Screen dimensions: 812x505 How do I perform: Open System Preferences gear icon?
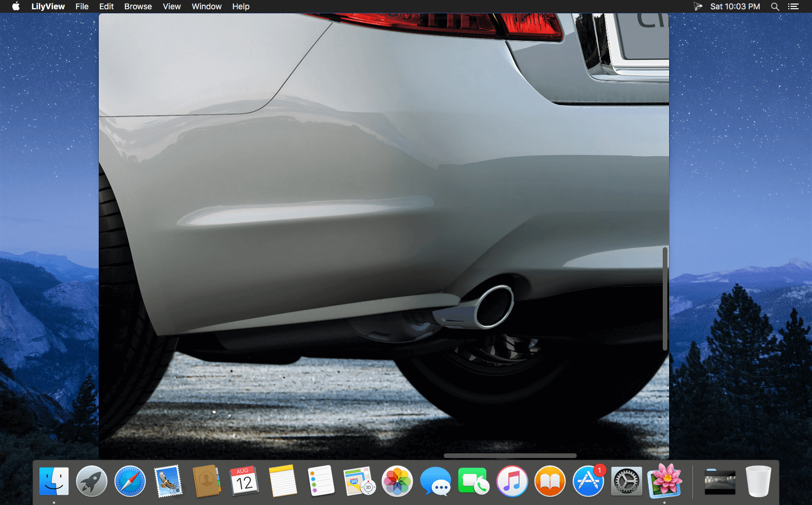[x=626, y=481]
